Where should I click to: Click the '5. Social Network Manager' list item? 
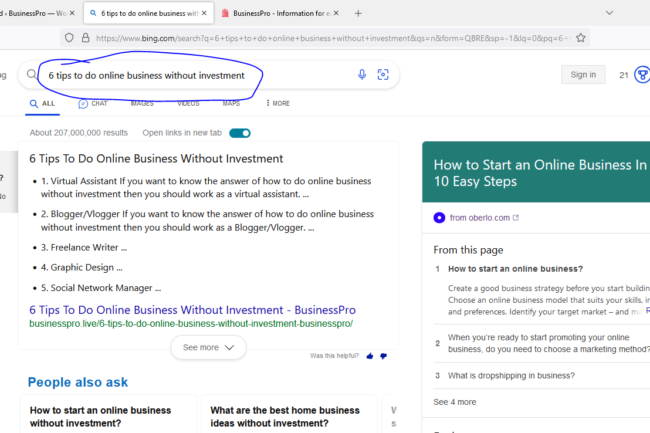101,288
